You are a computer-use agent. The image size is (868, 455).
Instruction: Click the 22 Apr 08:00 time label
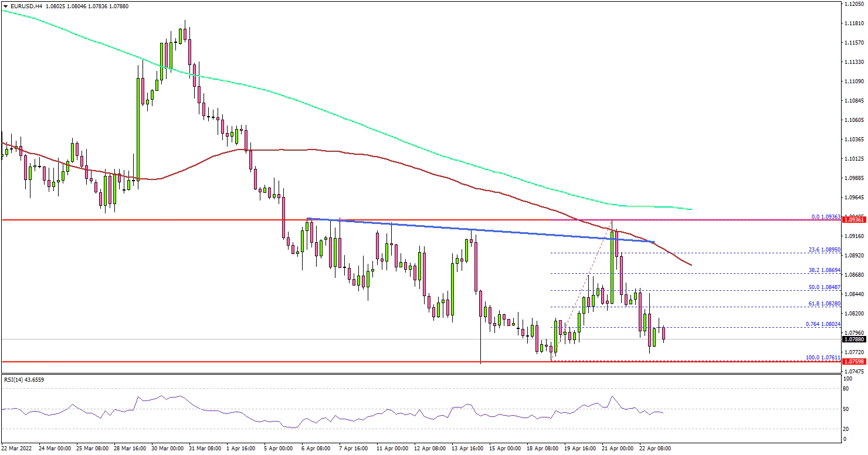[656, 448]
